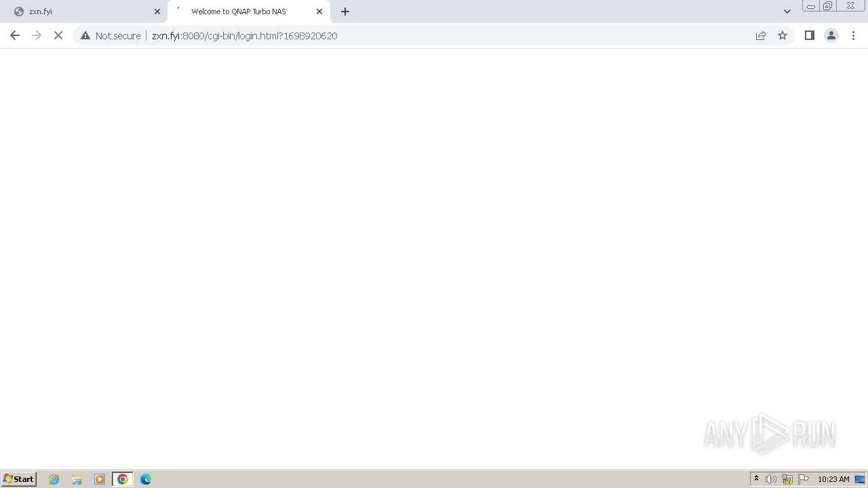Switch to the zxn.fyi tab

83,12
